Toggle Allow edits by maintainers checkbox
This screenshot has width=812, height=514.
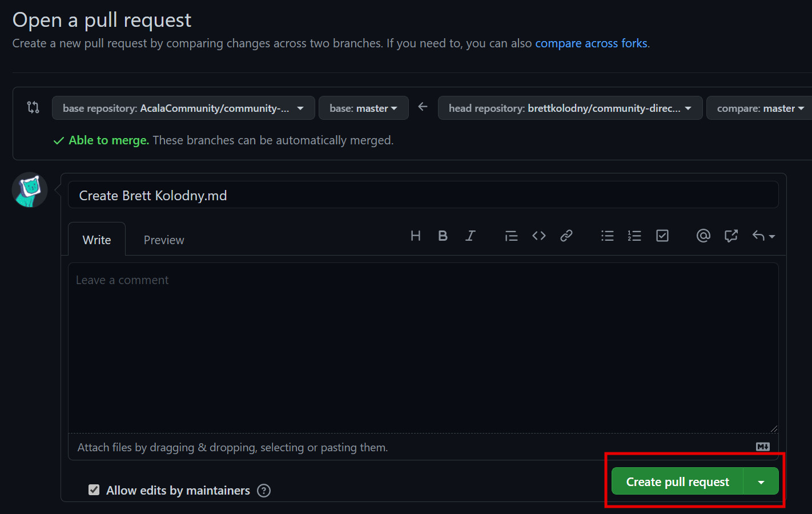tap(94, 490)
